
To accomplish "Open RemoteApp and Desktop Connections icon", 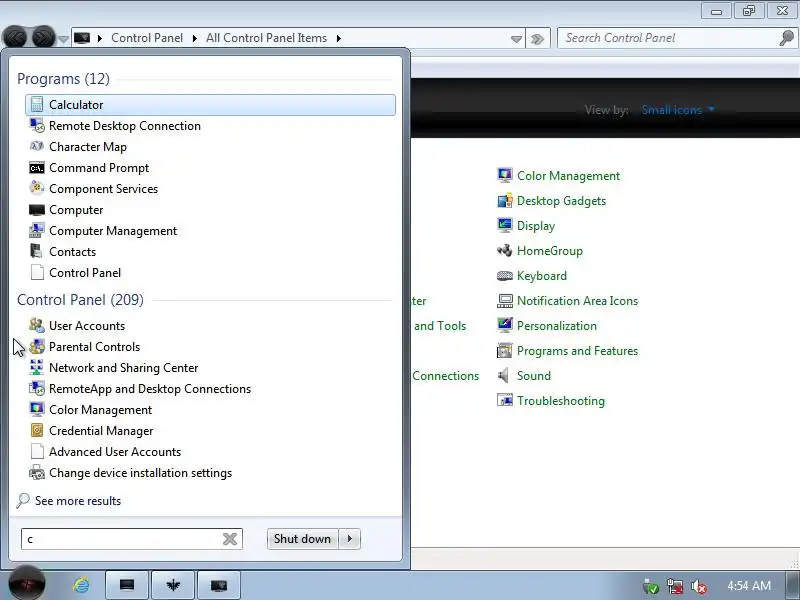I will 37,388.
